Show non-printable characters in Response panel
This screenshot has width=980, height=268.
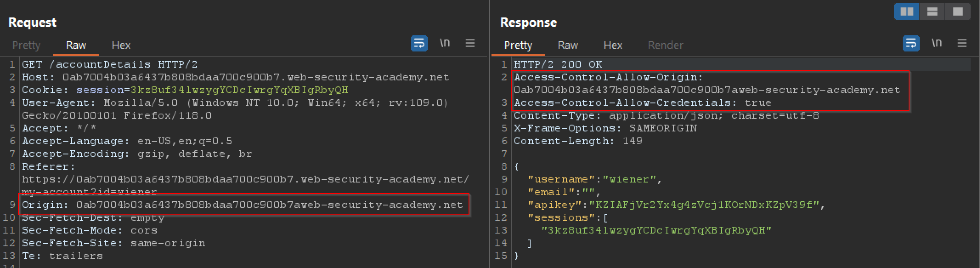pos(936,43)
